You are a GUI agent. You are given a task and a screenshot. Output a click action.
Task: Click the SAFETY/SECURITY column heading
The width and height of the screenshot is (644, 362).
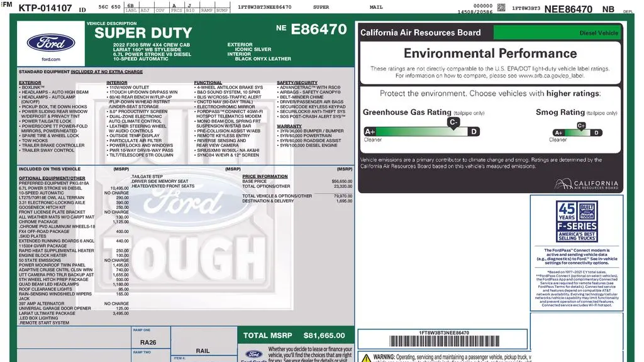[x=297, y=82]
